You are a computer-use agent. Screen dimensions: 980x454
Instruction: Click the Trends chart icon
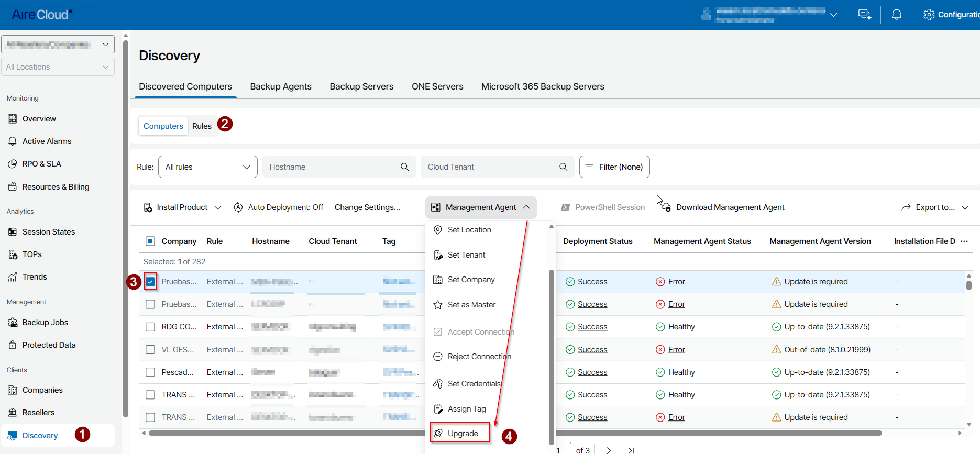click(13, 277)
